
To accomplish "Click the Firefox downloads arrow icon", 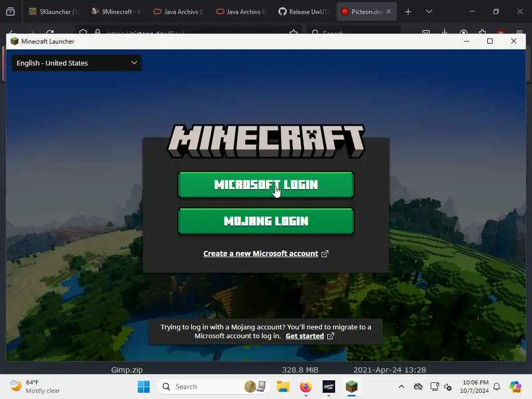I will [445, 32].
